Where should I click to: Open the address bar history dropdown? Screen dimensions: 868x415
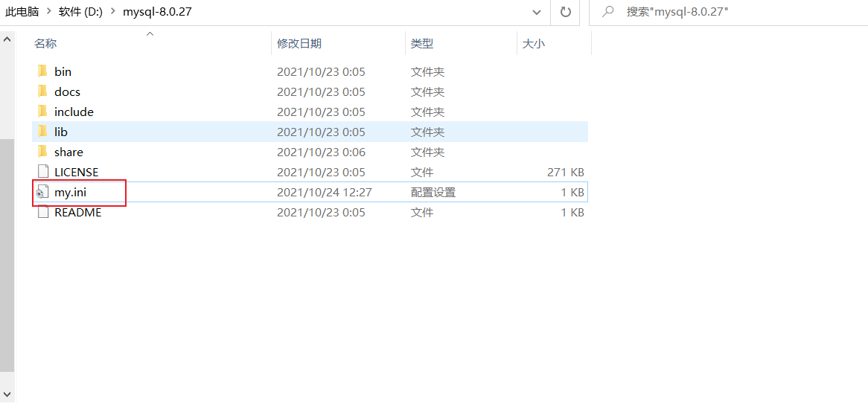(x=537, y=12)
